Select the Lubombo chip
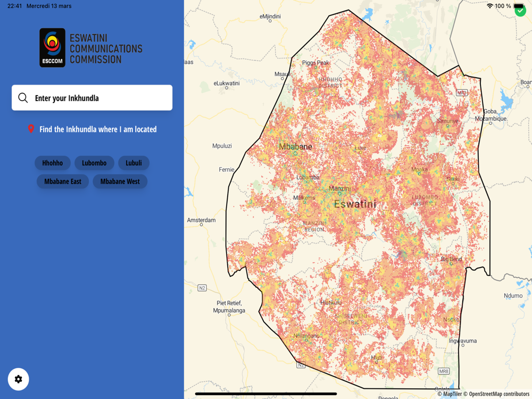The width and height of the screenshot is (532, 399). tap(94, 163)
